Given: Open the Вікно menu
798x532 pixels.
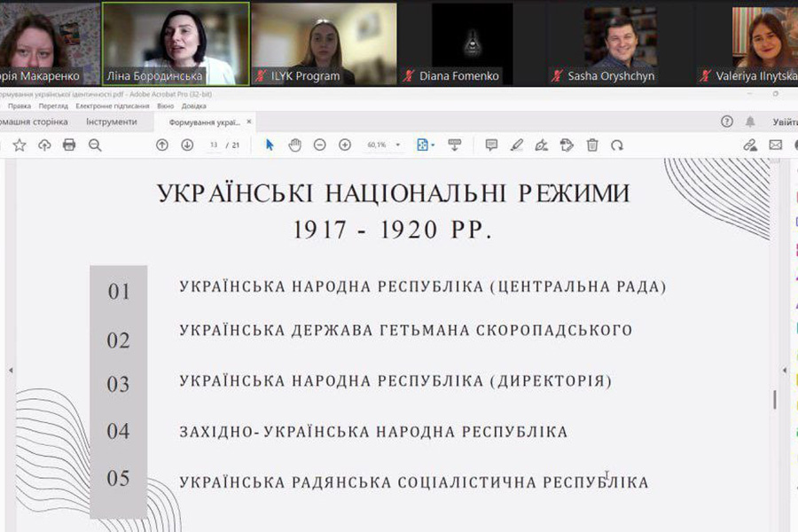Looking at the screenshot, I should [166, 106].
